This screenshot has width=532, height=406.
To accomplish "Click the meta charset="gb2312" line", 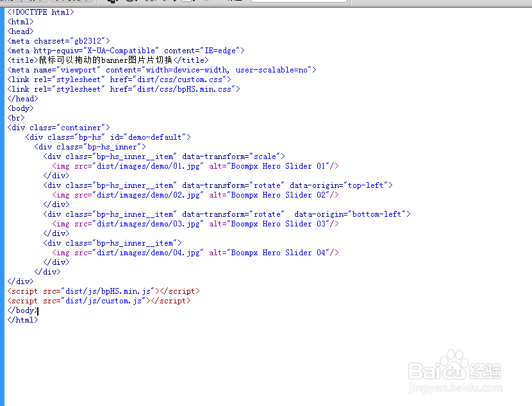I will (59, 41).
